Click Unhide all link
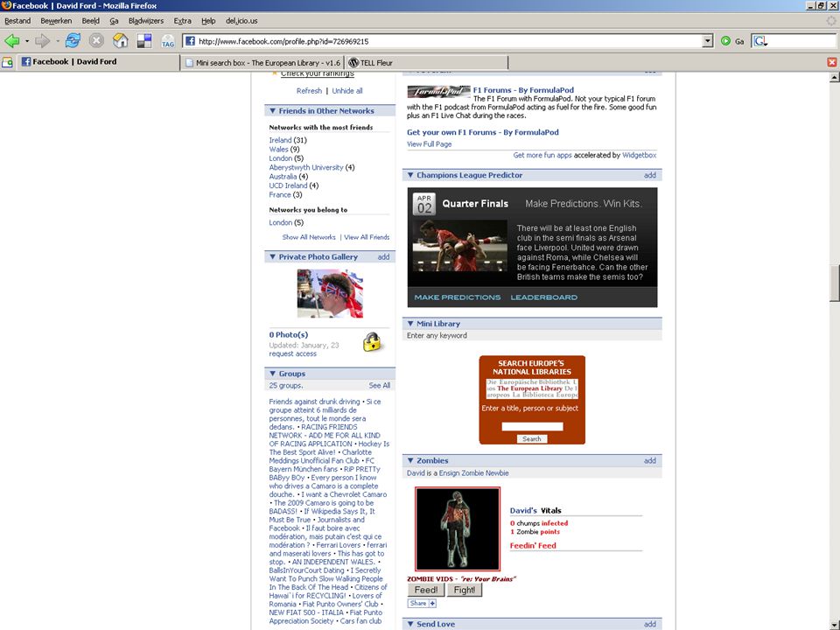This screenshot has height=630, width=840. (x=347, y=91)
